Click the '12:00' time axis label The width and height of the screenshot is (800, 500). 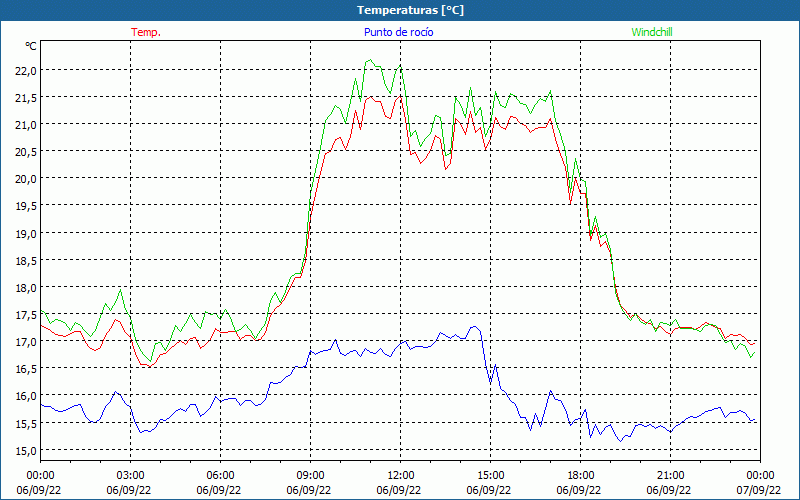point(401,476)
